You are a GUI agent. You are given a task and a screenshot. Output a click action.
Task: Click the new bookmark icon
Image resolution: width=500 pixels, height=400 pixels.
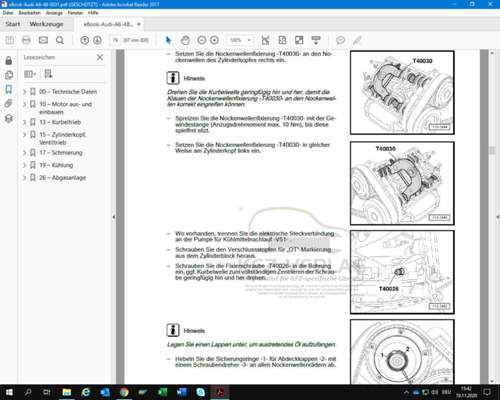click(48, 74)
